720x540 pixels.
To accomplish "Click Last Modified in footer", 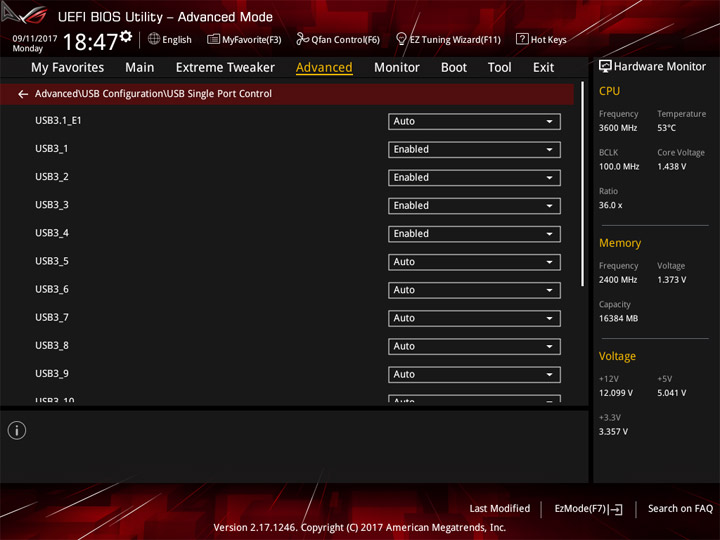I will pos(500,509).
